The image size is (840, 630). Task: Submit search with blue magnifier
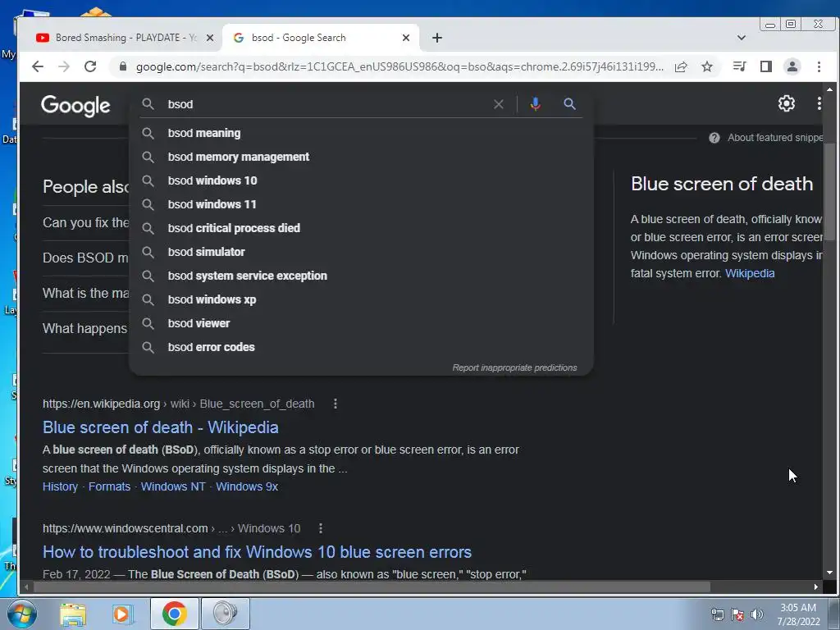[569, 104]
